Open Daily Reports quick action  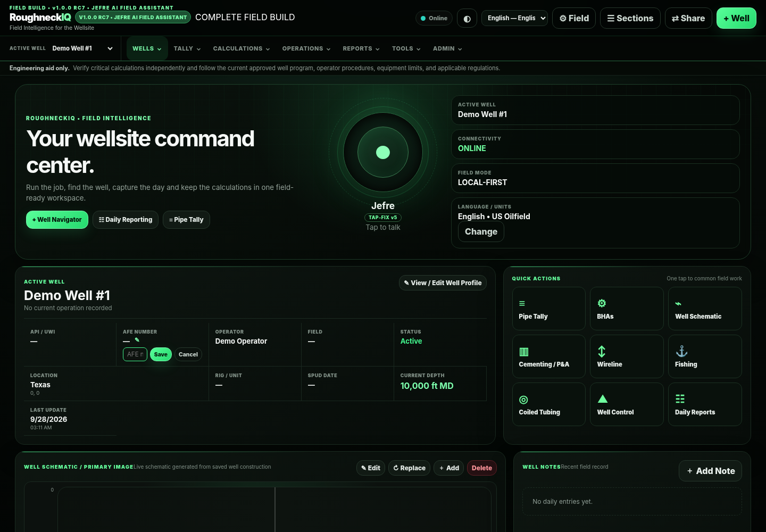[705, 404]
